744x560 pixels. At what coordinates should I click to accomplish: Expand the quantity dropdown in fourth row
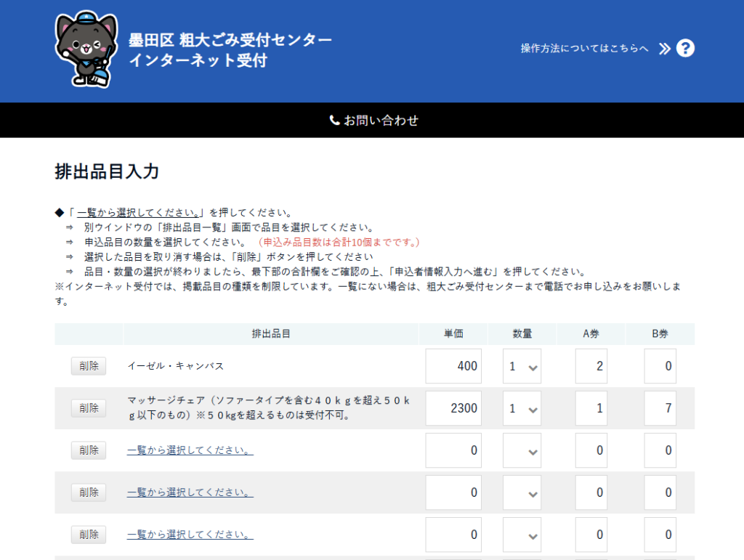[522, 492]
